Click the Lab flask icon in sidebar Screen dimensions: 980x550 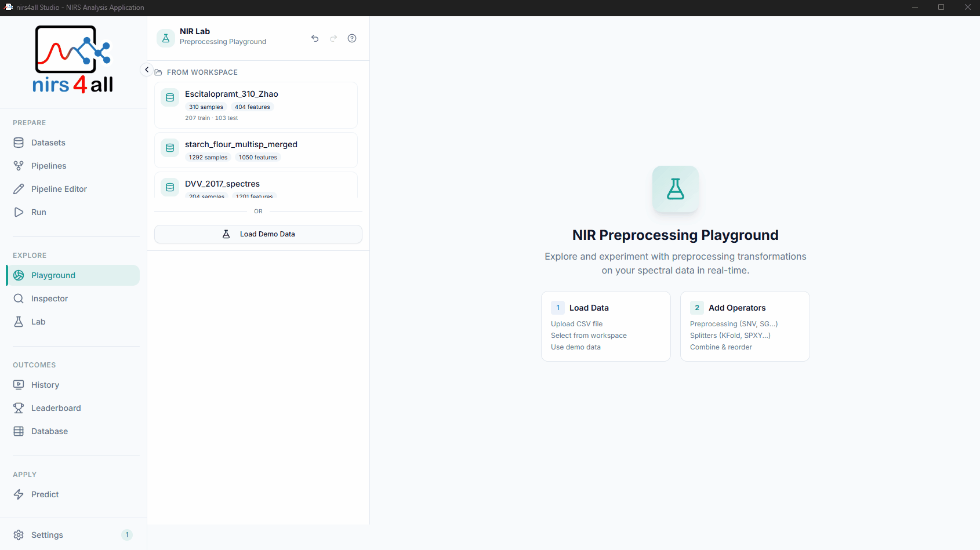(x=19, y=322)
